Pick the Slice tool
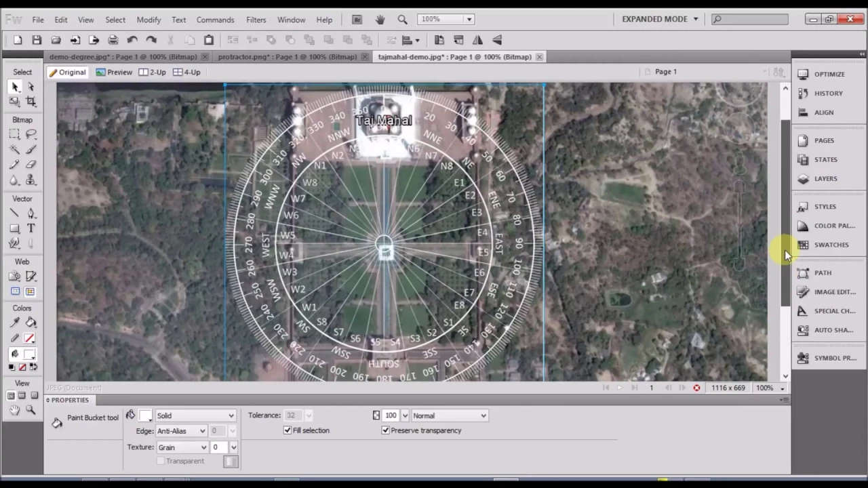 pyautogui.click(x=31, y=277)
